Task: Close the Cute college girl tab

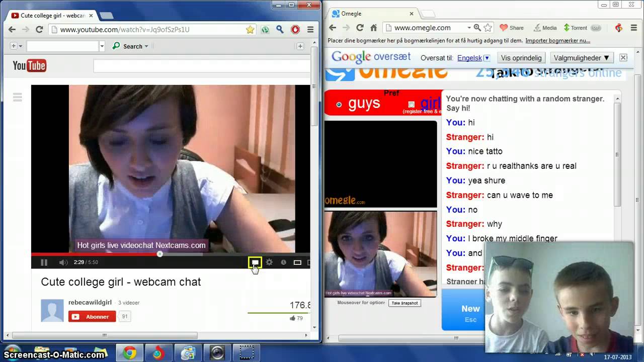Action: 91,16
